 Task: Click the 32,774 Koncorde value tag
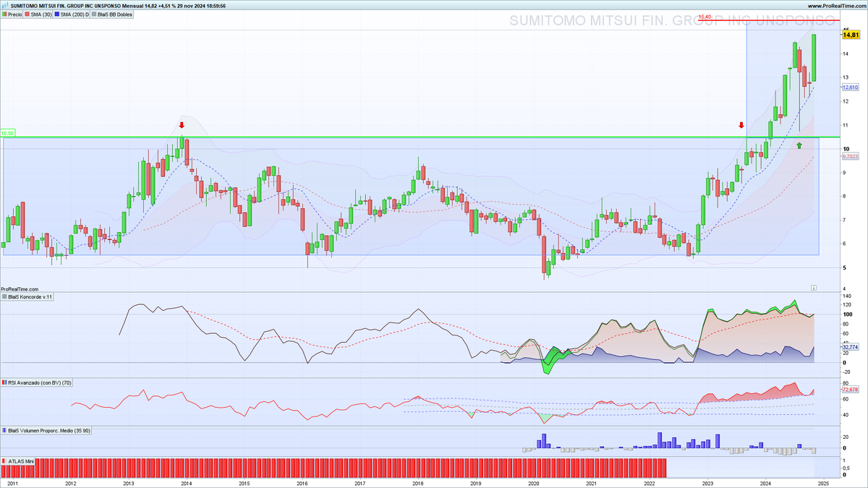coord(850,347)
